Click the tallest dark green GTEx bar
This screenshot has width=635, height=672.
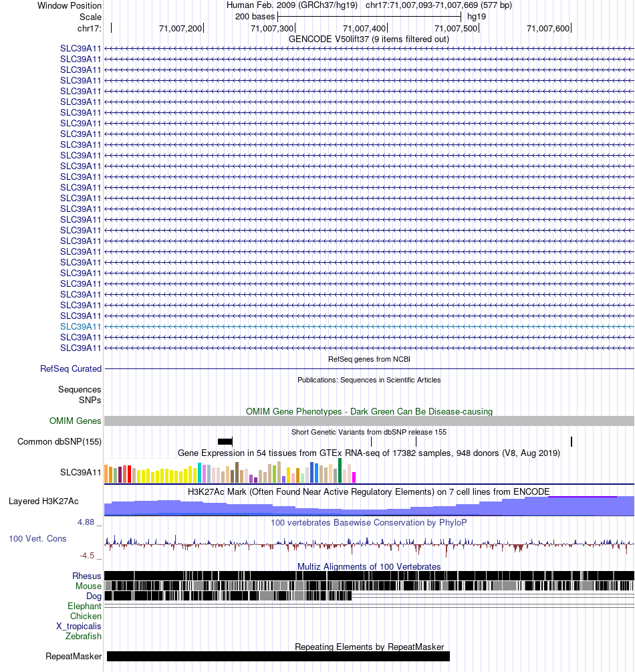pos(340,471)
